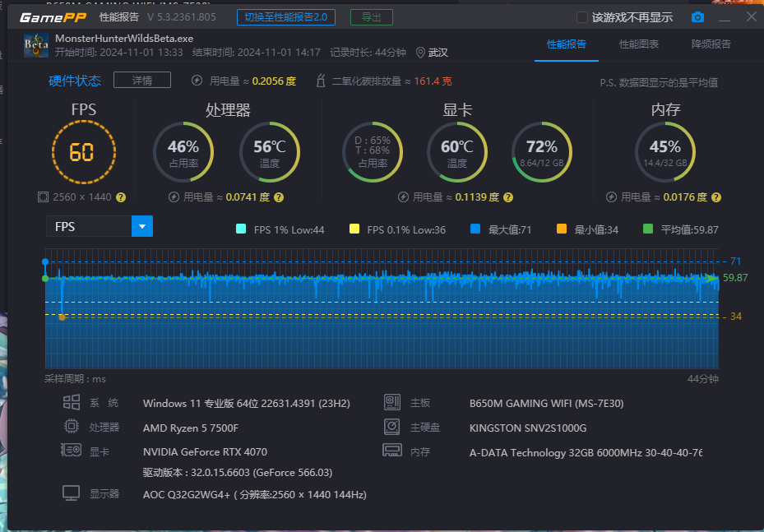Click the camera screenshot icon in title bar
The image size is (764, 532).
(697, 16)
